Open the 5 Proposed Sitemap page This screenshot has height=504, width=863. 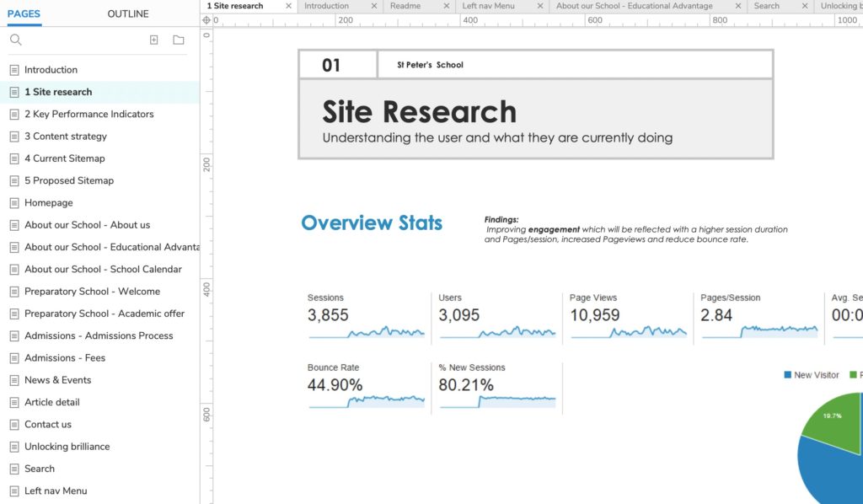tap(69, 180)
